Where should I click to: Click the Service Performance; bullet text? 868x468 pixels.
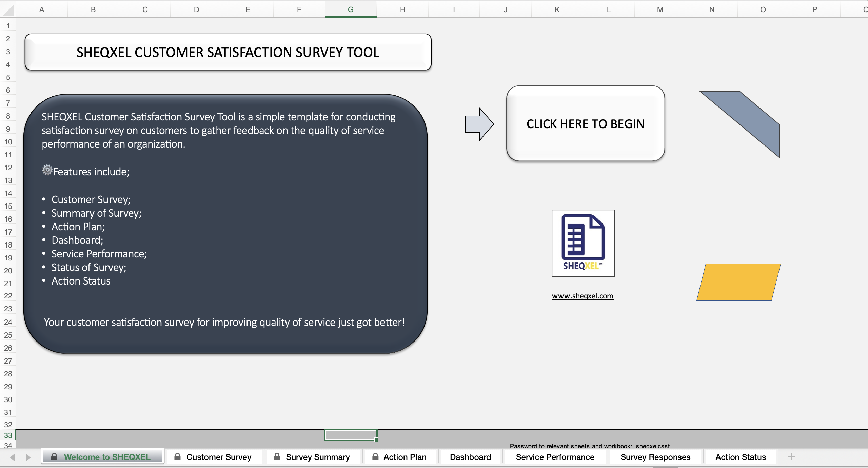tap(99, 254)
